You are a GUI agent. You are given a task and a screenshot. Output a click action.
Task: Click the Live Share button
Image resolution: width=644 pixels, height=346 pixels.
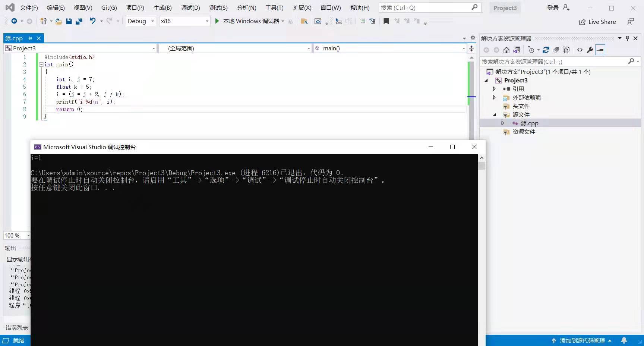pos(597,22)
